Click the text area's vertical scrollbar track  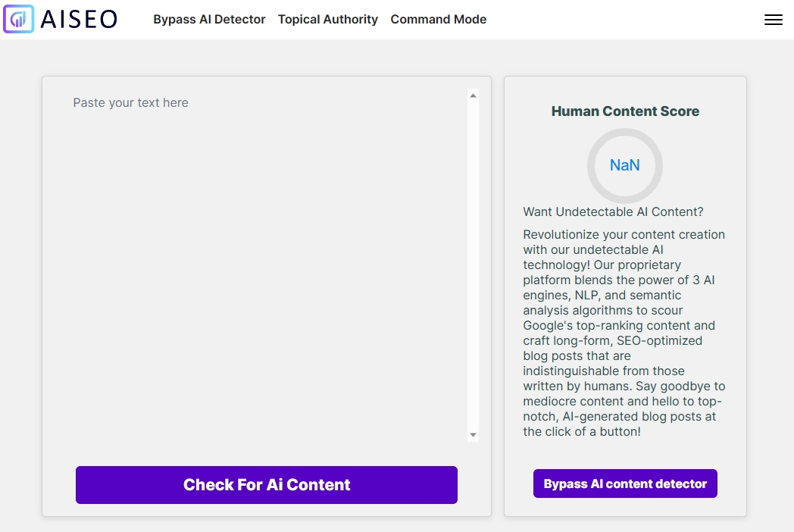tap(474, 265)
